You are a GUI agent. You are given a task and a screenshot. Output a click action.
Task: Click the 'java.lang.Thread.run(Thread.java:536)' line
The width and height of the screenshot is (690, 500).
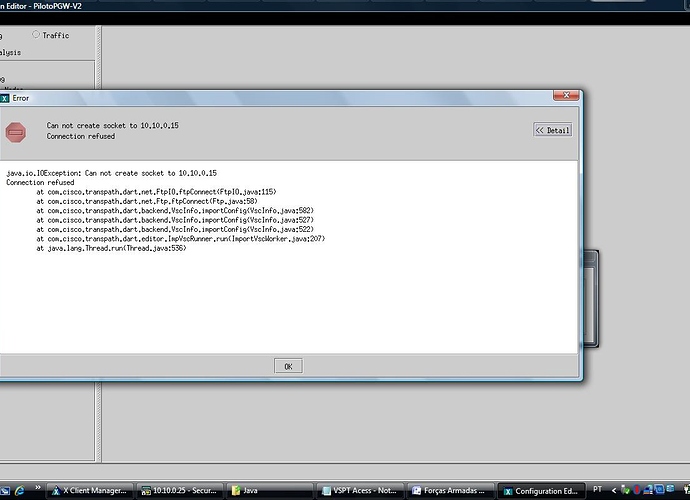coord(111,248)
